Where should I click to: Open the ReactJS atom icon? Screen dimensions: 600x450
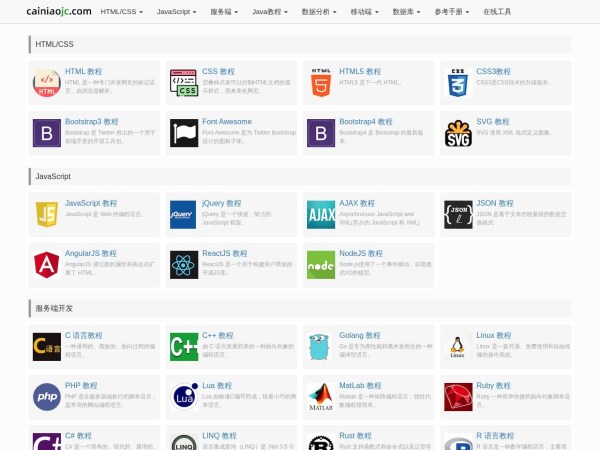coord(183,265)
